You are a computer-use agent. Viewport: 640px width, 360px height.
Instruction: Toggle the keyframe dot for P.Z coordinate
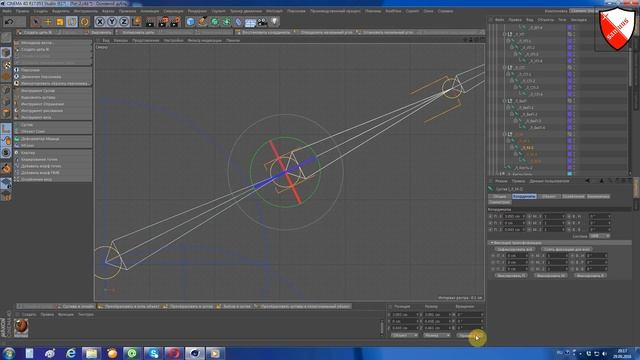coord(490,229)
